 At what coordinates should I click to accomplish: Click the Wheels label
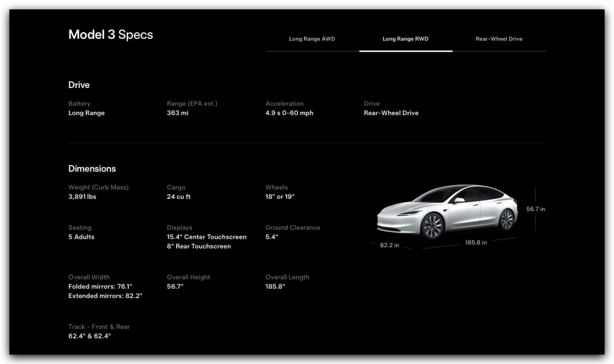coord(276,188)
